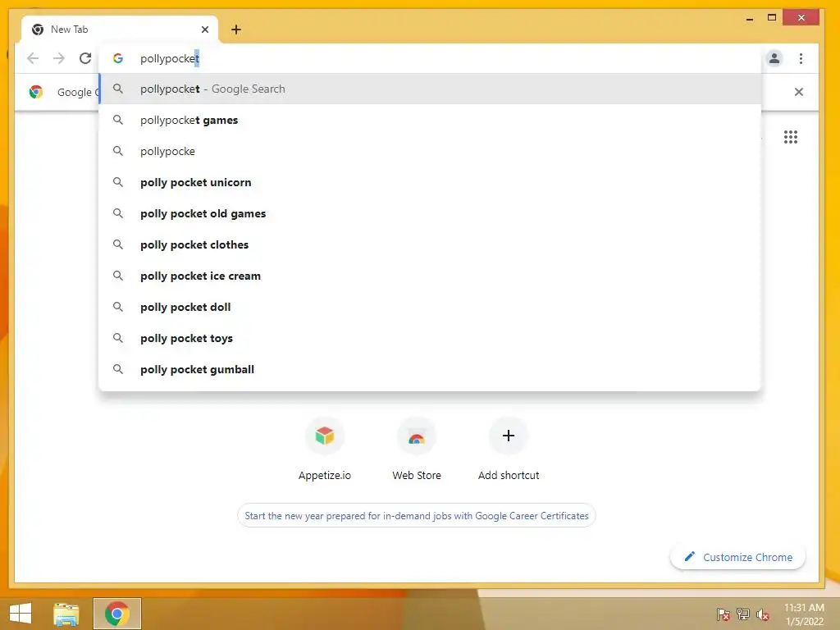Click the browser forward arrow

click(59, 58)
